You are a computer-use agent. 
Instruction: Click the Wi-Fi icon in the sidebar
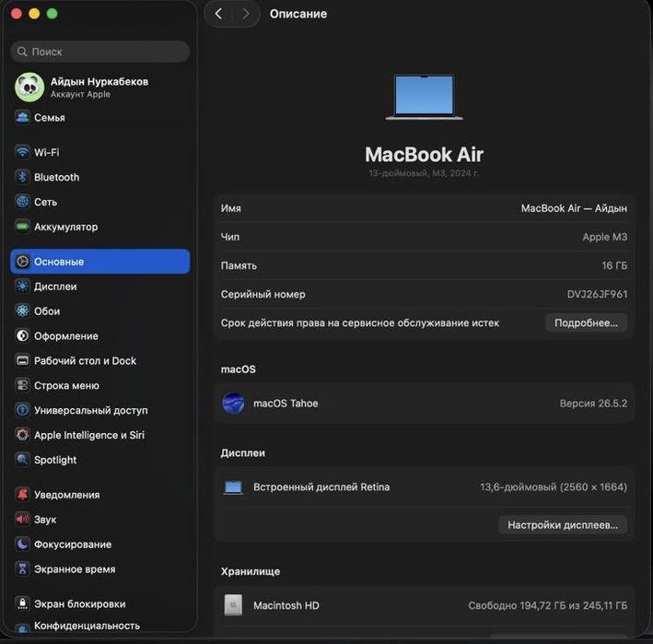click(22, 152)
